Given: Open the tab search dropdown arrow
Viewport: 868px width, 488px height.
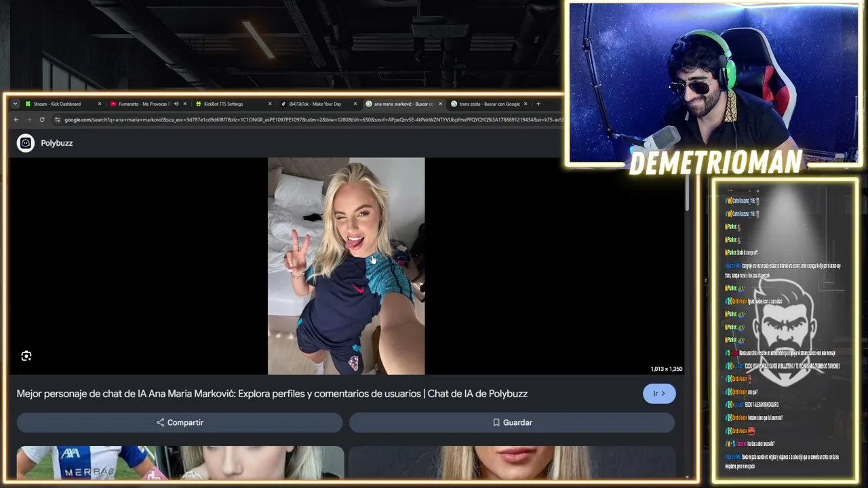Looking at the screenshot, I should click(x=15, y=104).
